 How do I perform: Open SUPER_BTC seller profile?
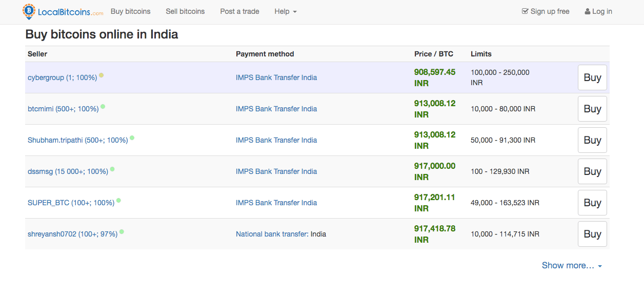pyautogui.click(x=71, y=203)
